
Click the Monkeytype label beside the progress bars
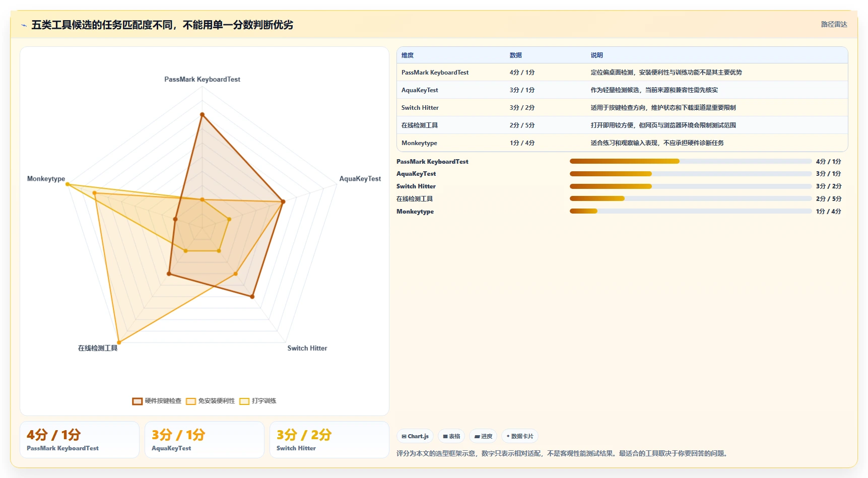coord(415,212)
